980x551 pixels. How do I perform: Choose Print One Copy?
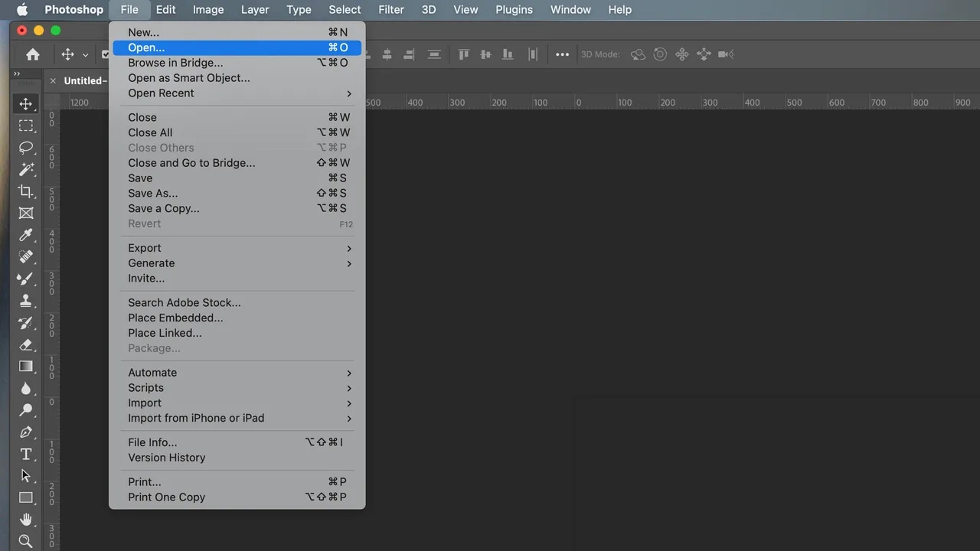point(237,497)
